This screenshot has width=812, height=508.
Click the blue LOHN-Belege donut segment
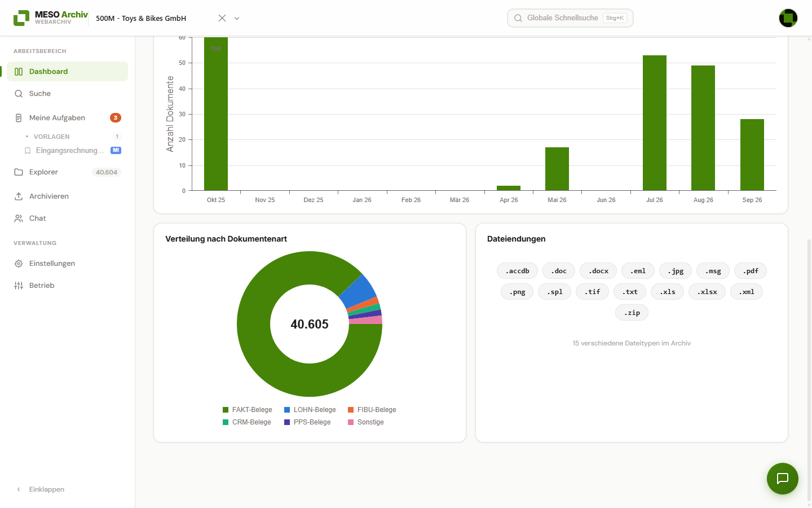[358, 291]
